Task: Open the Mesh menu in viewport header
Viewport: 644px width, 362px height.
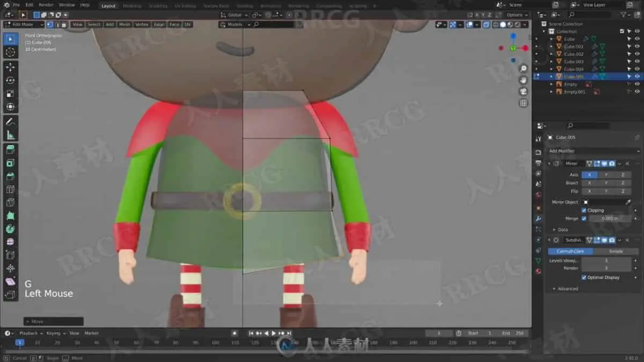Action: pos(125,24)
